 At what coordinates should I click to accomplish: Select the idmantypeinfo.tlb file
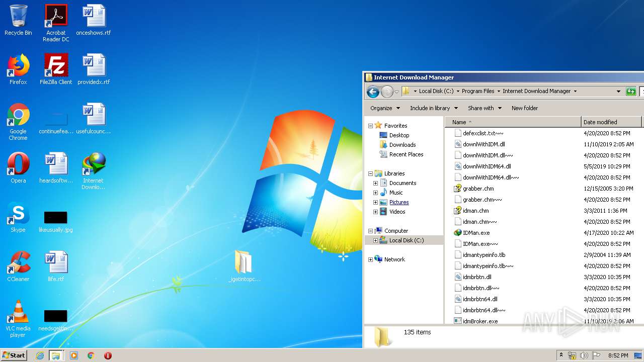pos(484,255)
